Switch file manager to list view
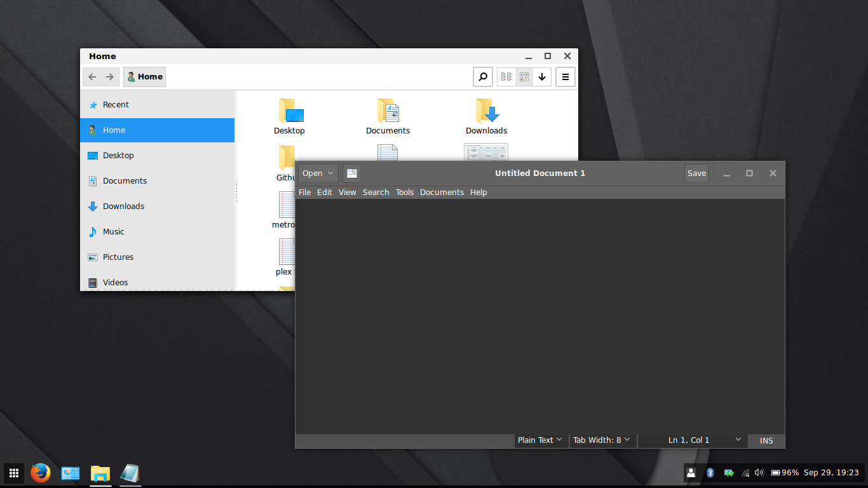The width and height of the screenshot is (868, 488). click(x=506, y=77)
